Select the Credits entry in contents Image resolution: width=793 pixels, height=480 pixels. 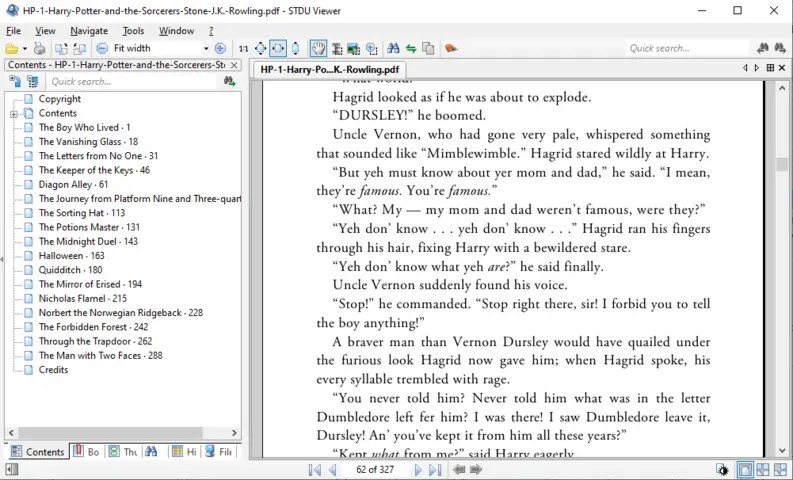(x=53, y=370)
